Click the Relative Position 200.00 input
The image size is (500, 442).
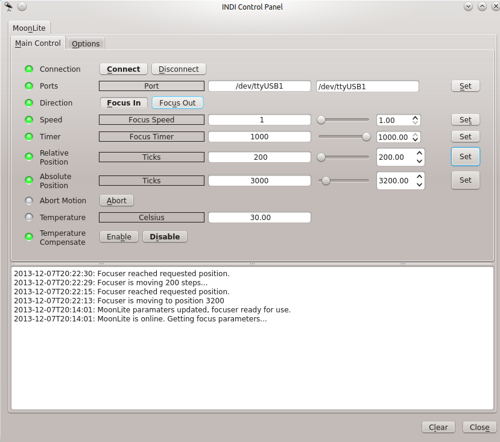[x=400, y=157]
